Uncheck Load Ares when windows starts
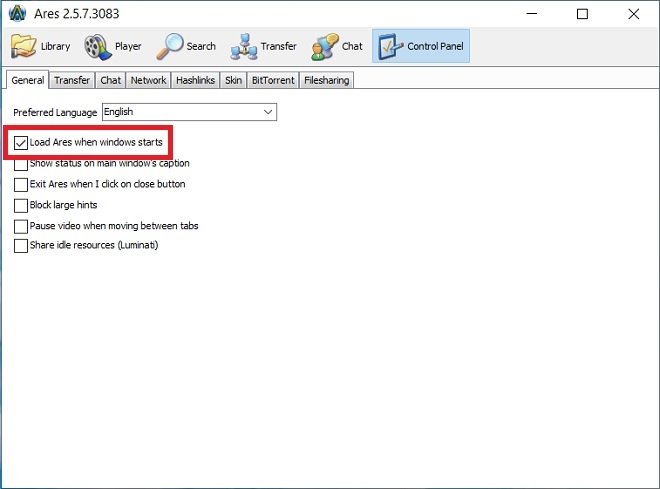The image size is (660, 489). [21, 143]
